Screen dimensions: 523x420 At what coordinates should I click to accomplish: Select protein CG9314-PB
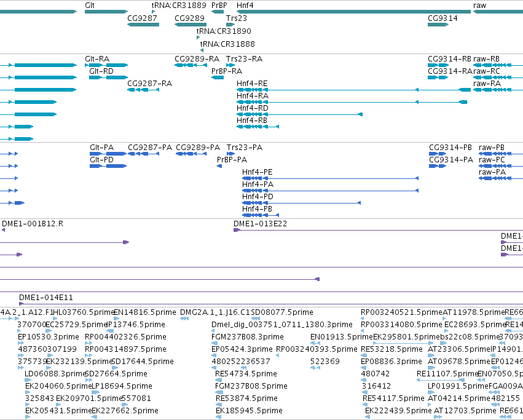point(438,154)
